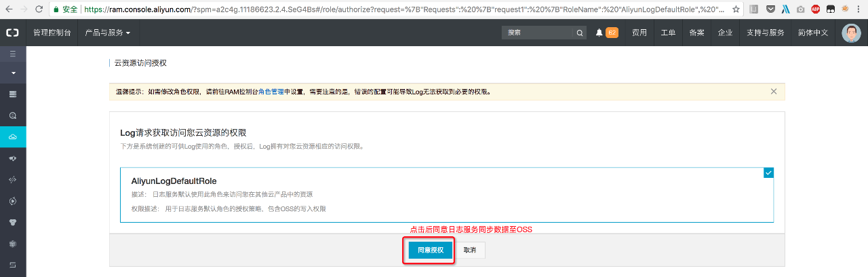The width and height of the screenshot is (868, 277).
Task: Open the 简体中文 language selector
Action: [x=813, y=33]
